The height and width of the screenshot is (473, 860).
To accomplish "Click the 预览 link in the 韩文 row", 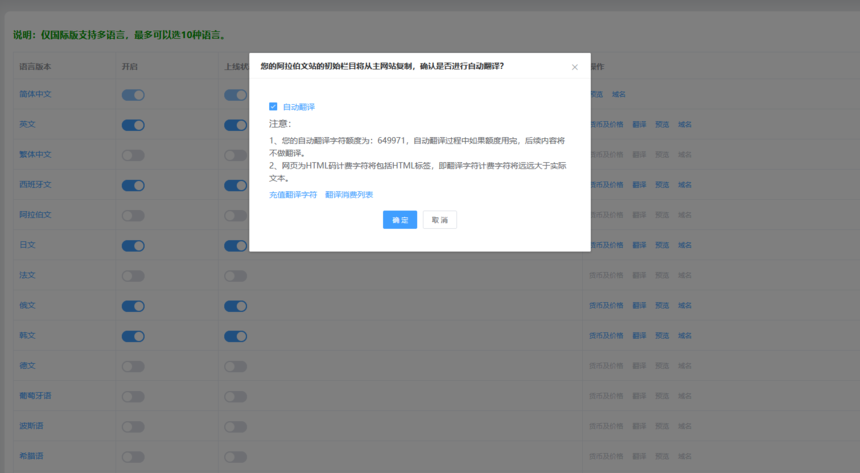I will (x=662, y=336).
